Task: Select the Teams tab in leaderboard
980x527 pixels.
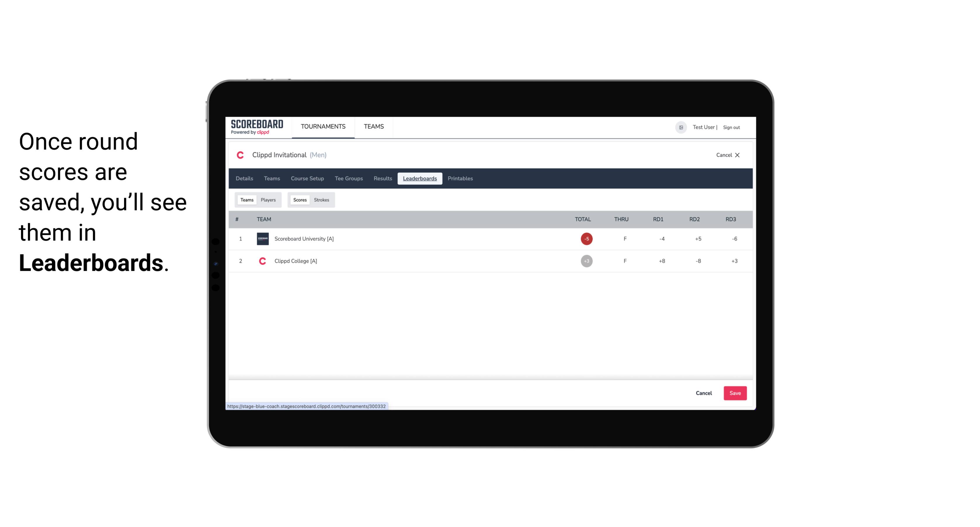Action: (247, 199)
